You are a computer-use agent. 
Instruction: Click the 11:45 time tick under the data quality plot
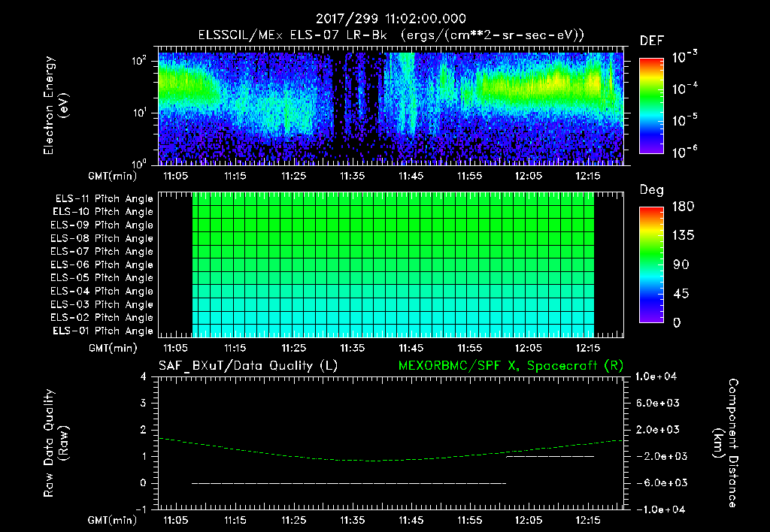click(411, 520)
